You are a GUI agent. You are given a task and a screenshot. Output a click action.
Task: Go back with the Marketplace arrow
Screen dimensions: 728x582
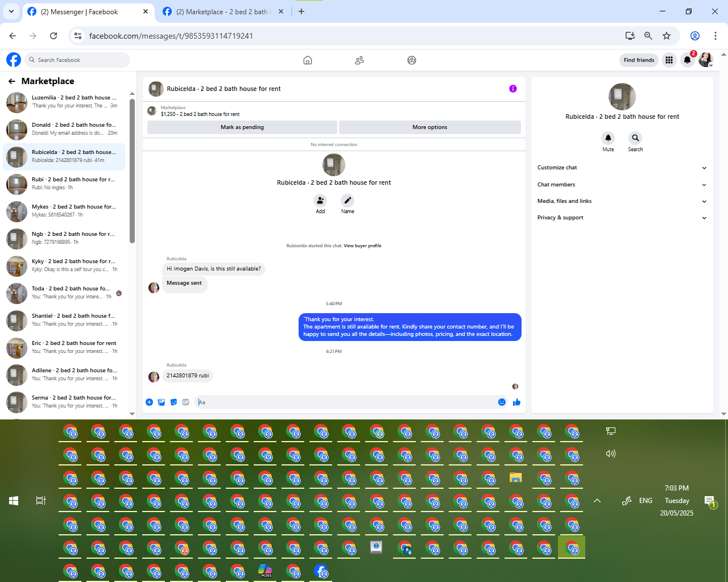12,81
